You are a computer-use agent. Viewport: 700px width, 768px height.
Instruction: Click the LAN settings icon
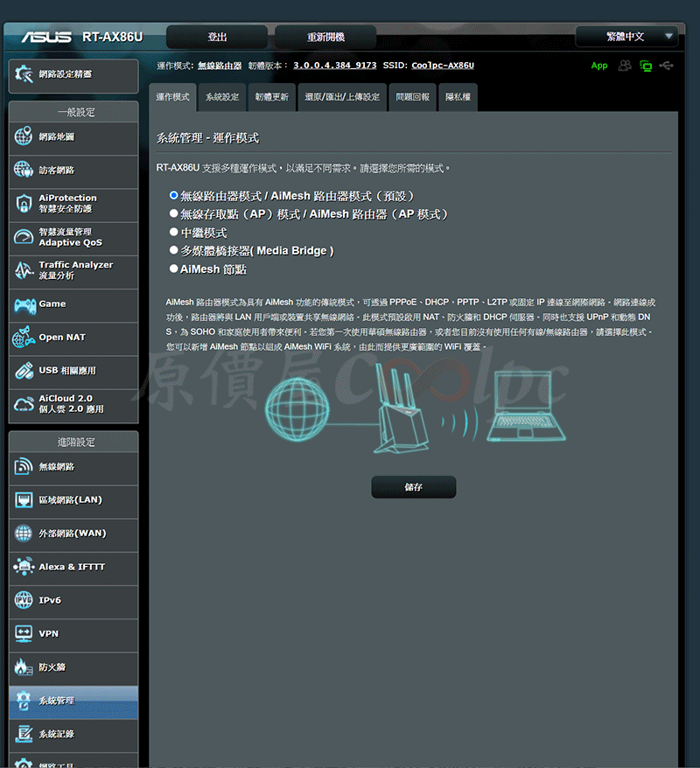pos(24,500)
